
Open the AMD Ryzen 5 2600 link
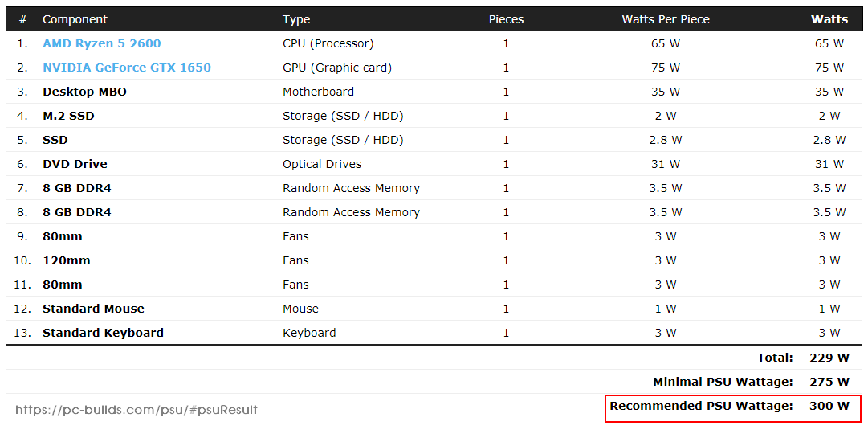tap(102, 43)
